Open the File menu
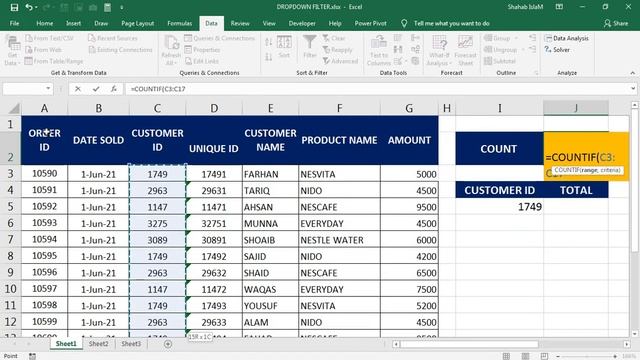Image resolution: width=640 pixels, height=360 pixels. pos(14,23)
